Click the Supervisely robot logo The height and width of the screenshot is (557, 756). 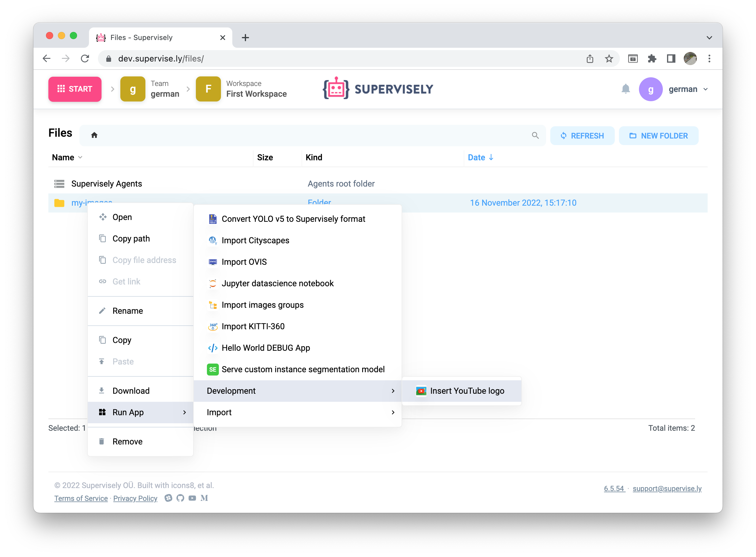pyautogui.click(x=336, y=89)
